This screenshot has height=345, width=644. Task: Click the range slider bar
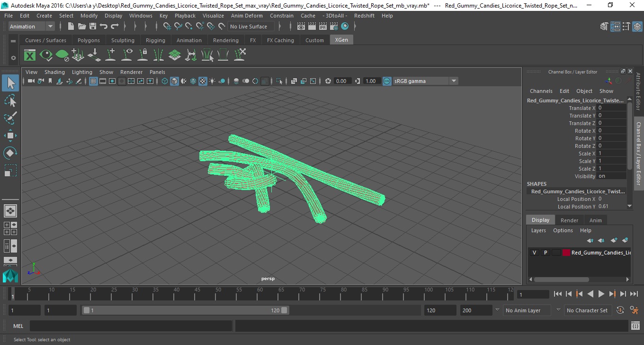point(185,310)
